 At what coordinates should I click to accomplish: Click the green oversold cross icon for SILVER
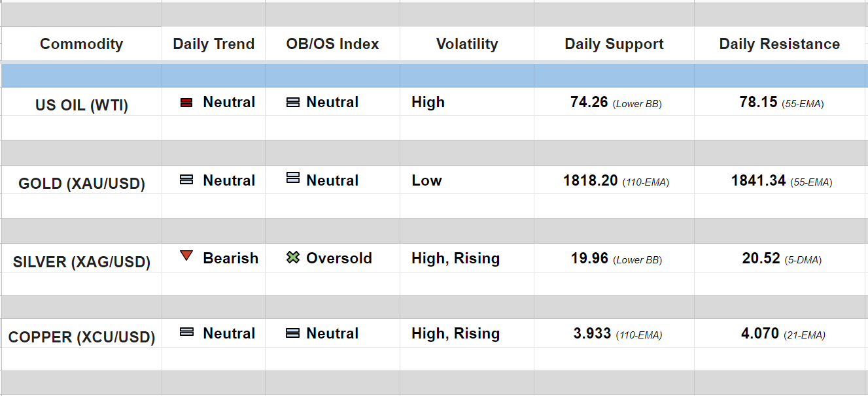pyautogui.click(x=293, y=258)
